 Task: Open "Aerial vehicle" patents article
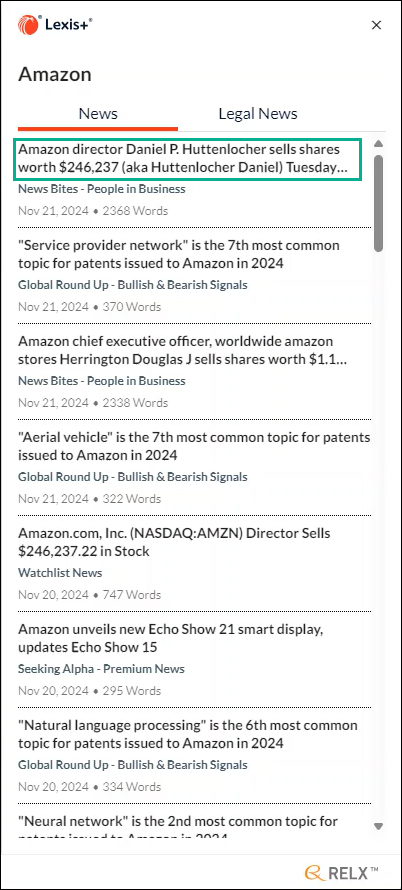[194, 446]
